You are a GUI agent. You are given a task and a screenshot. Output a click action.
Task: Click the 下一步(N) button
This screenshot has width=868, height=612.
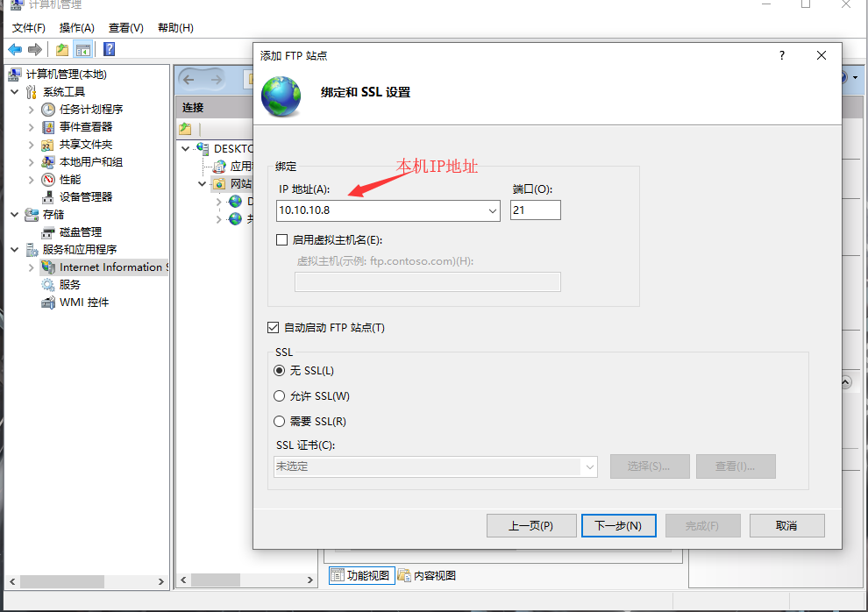tap(618, 526)
